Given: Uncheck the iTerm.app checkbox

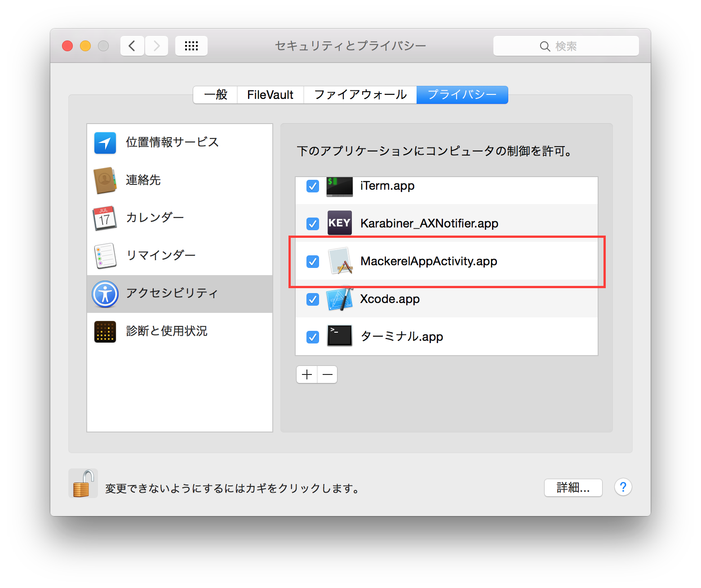Looking at the screenshot, I should pyautogui.click(x=313, y=186).
